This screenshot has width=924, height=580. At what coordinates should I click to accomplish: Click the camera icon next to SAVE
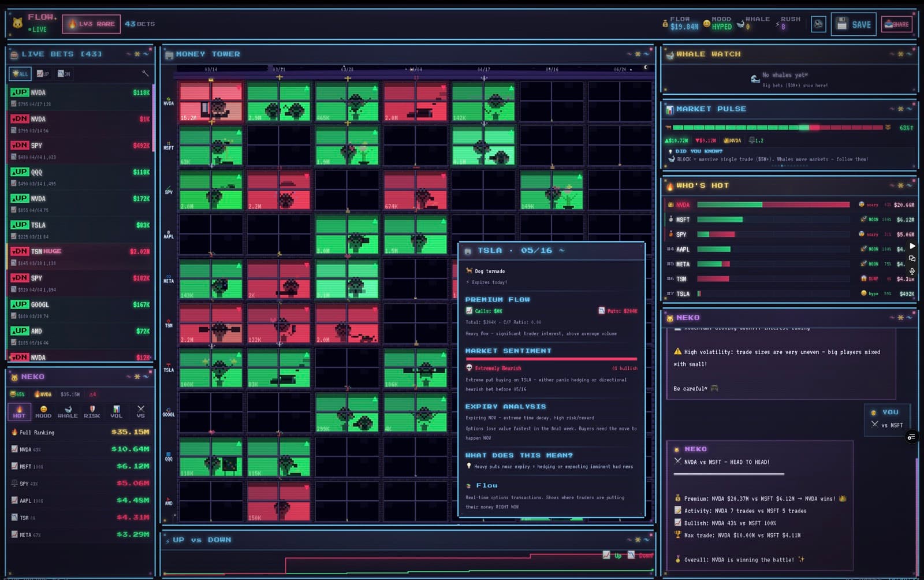(x=818, y=24)
